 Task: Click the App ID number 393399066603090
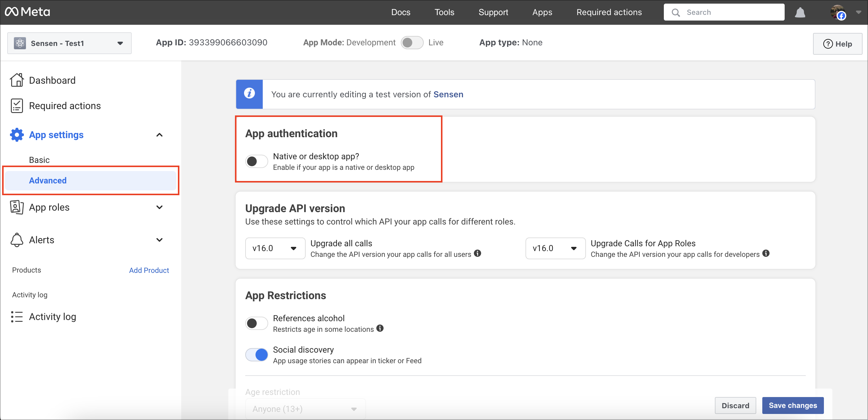(x=228, y=43)
